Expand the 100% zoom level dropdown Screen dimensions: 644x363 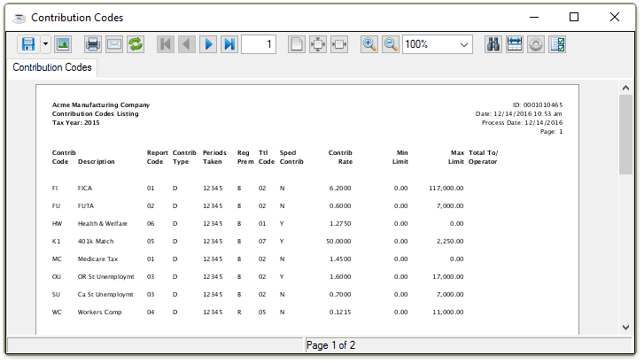[465, 44]
